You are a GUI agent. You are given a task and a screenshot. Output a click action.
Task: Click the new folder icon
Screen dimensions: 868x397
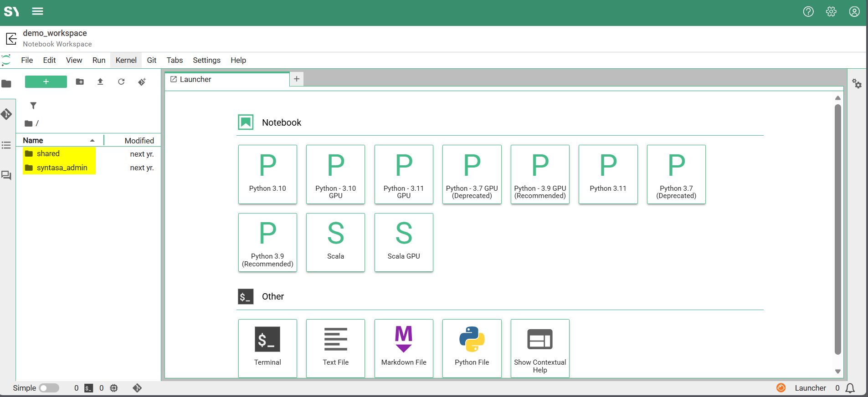pyautogui.click(x=80, y=81)
